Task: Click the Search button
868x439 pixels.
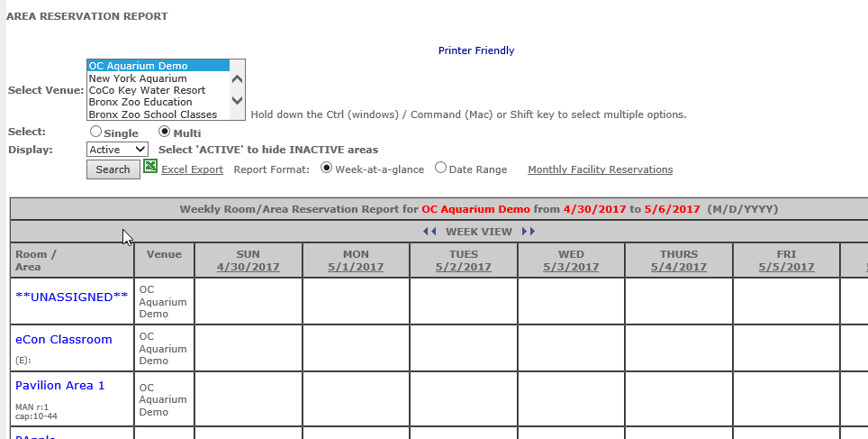Action: click(113, 169)
